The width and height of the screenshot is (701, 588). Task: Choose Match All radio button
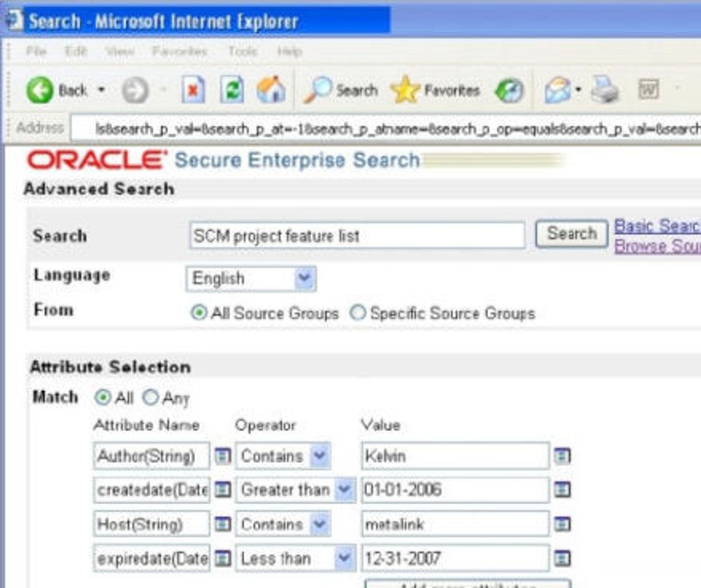[102, 397]
